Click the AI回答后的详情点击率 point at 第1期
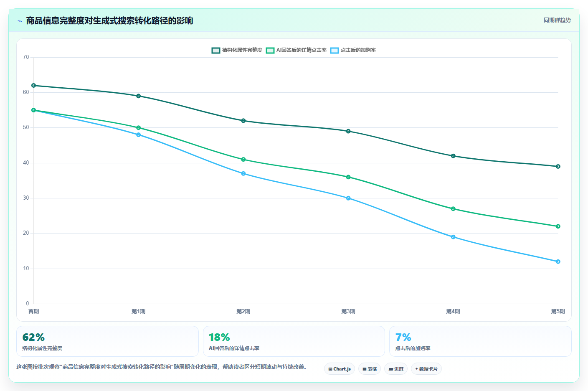588x391 pixels. click(x=139, y=128)
